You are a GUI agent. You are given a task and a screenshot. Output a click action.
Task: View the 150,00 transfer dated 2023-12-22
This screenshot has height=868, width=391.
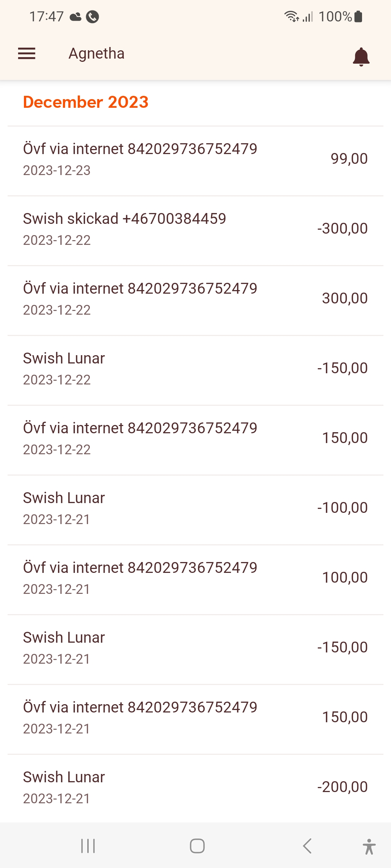195,438
